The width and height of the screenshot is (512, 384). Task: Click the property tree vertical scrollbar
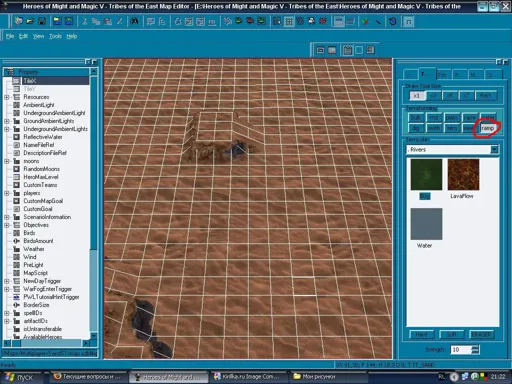(x=94, y=203)
